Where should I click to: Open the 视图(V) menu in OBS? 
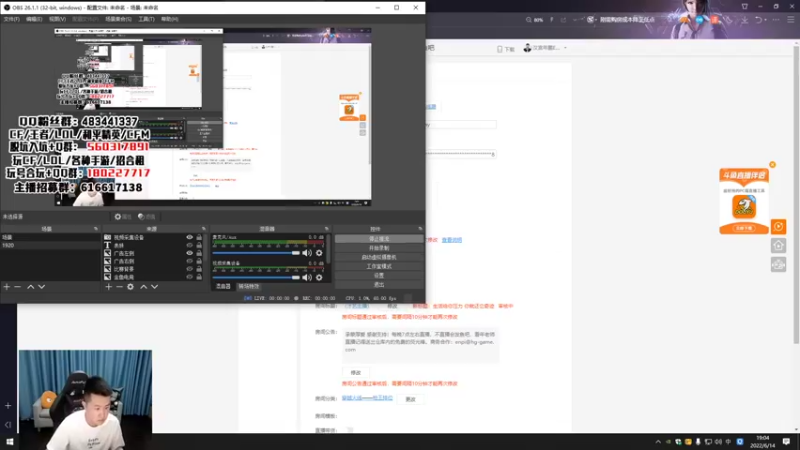point(57,19)
